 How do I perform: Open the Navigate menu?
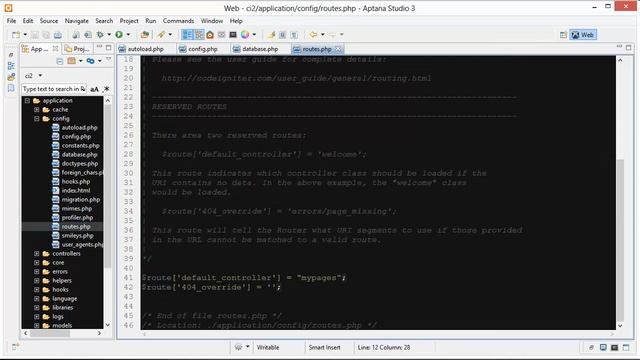pyautogui.click(x=77, y=21)
